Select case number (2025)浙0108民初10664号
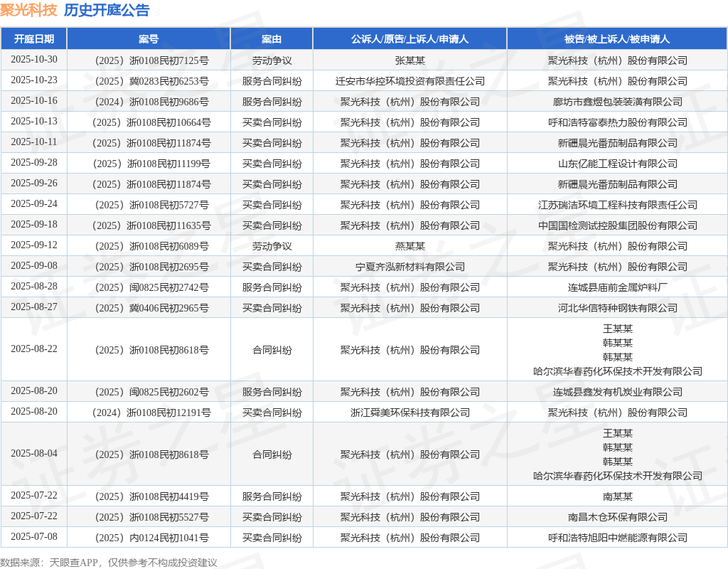Screen dimensions: 728x569 (x=151, y=122)
